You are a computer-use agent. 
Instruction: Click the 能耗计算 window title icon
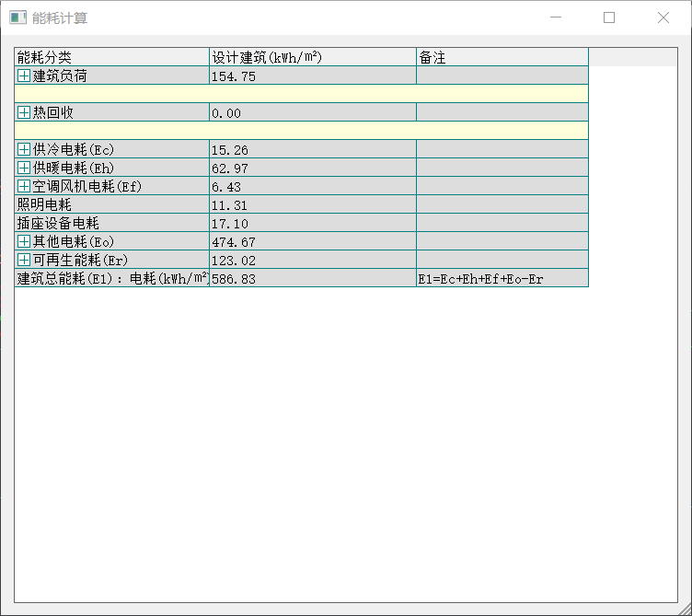tap(17, 17)
